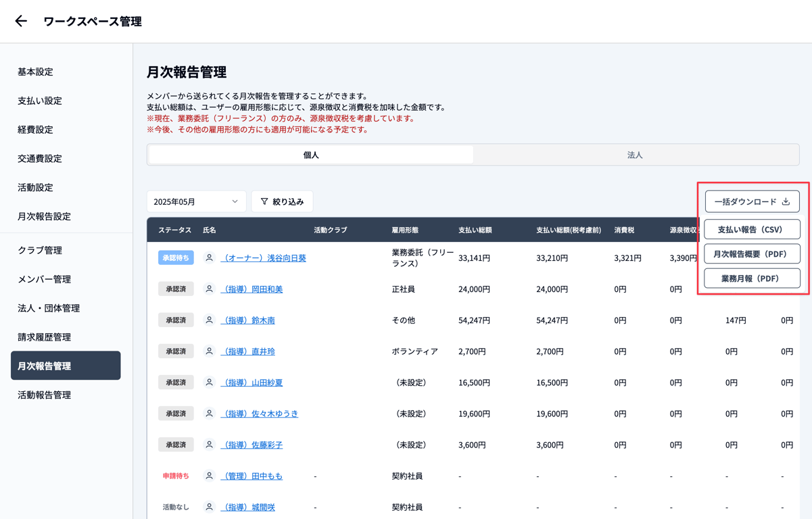Open 活動報告管理 in the sidebar
Image resolution: width=812 pixels, height=519 pixels.
tap(44, 395)
